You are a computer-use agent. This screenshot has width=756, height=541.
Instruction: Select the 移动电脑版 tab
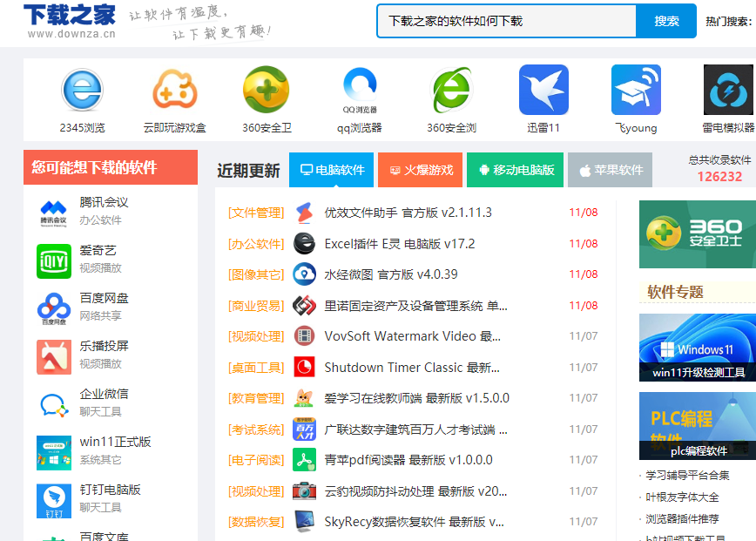pos(515,170)
